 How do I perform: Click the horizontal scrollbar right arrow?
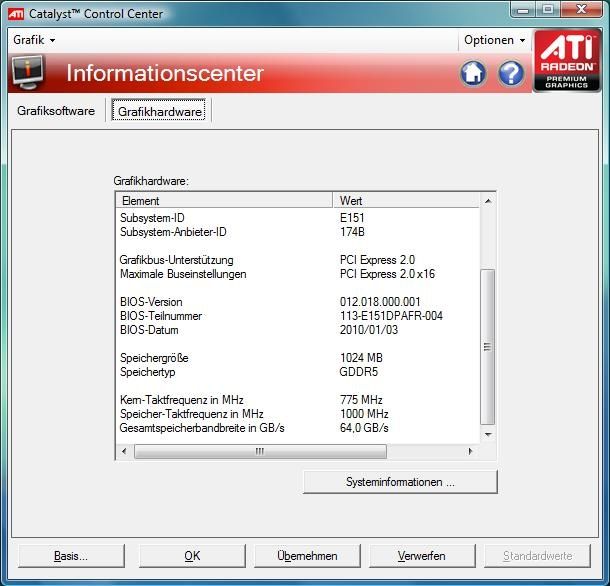click(471, 451)
